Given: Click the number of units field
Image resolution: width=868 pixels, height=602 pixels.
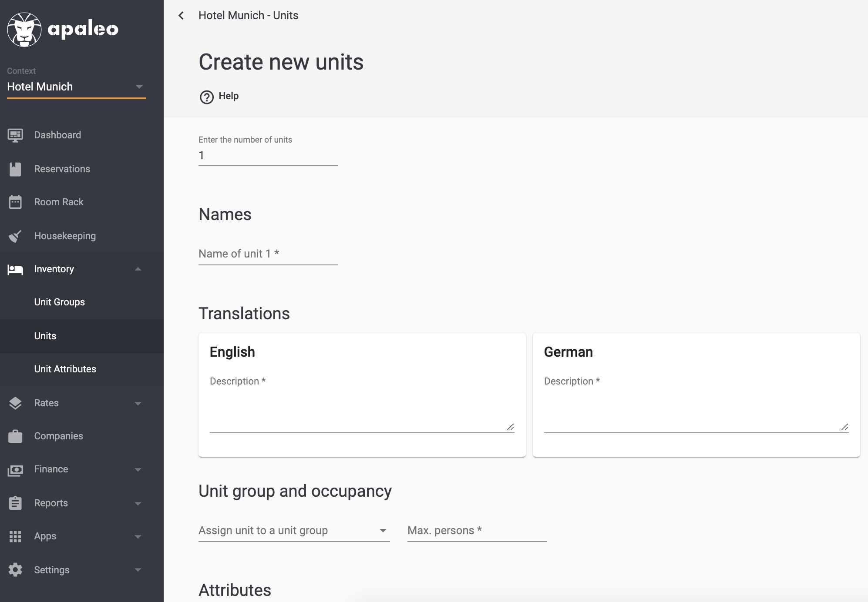Looking at the screenshot, I should [268, 156].
